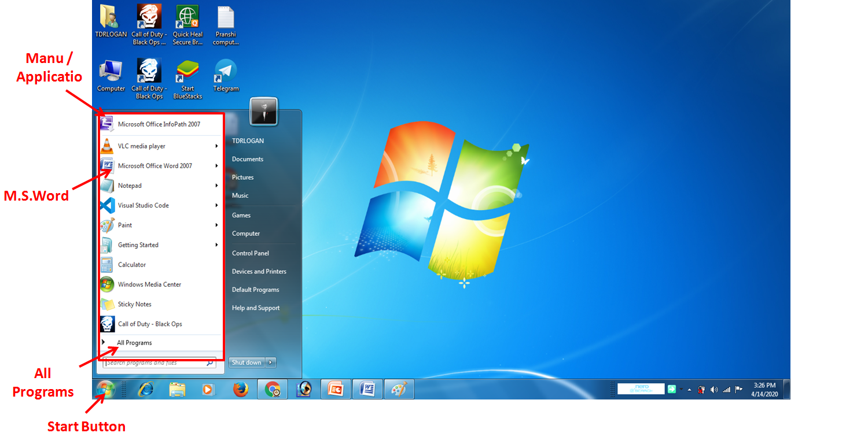Open Devices and Printers from Start menu
The image size is (868, 444).
259,271
